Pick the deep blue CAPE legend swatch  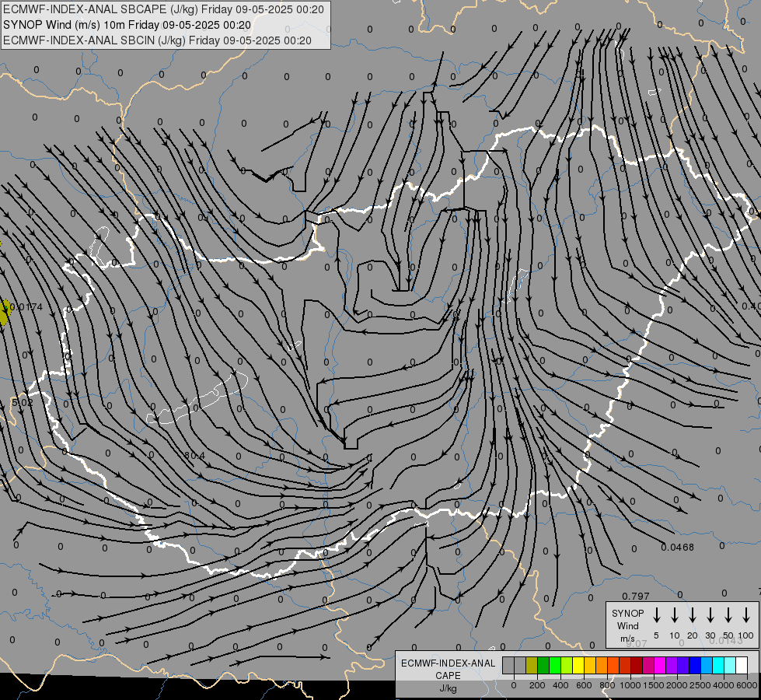coord(696,665)
